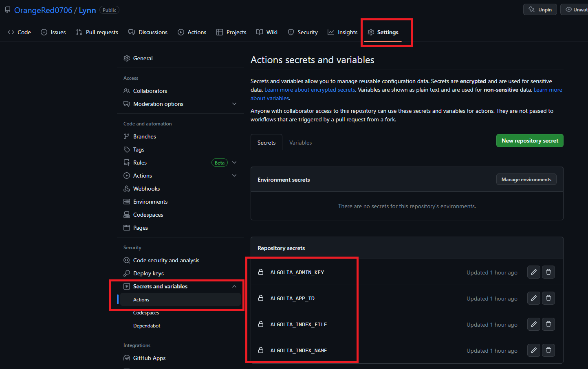Expand the Rules sidebar section
The width and height of the screenshot is (588, 369).
pos(234,163)
